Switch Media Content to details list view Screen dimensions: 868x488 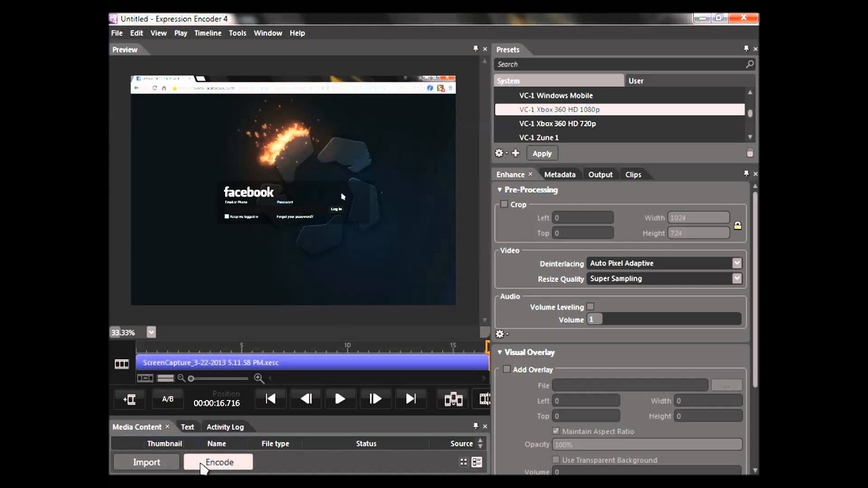(477, 462)
